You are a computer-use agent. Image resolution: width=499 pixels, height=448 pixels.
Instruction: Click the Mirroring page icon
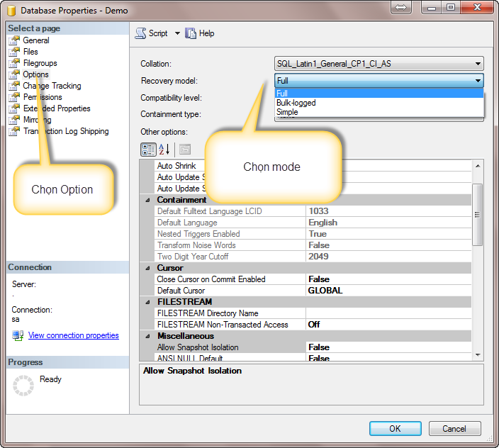(14, 120)
